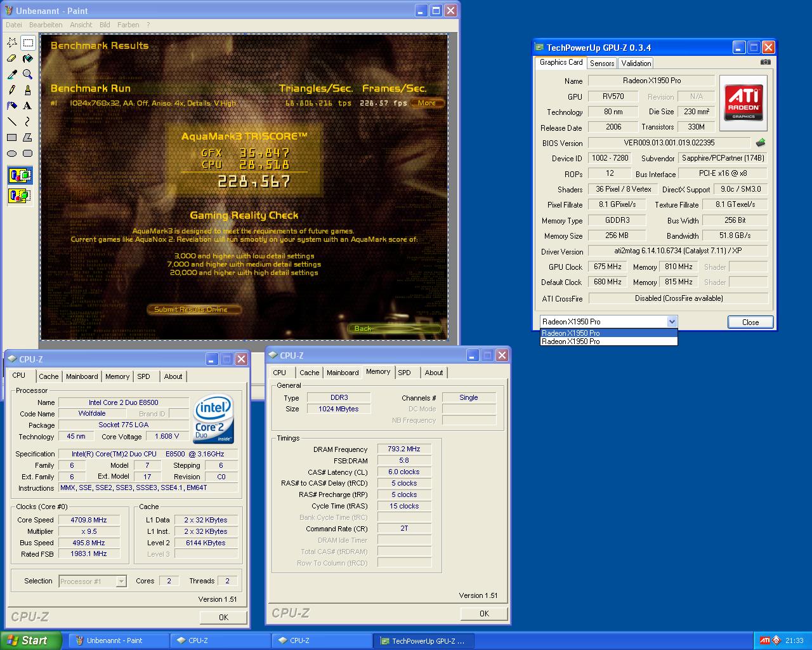This screenshot has height=650, width=812.
Task: Click the ATI Radeon logo in GPU-Z
Action: click(743, 103)
